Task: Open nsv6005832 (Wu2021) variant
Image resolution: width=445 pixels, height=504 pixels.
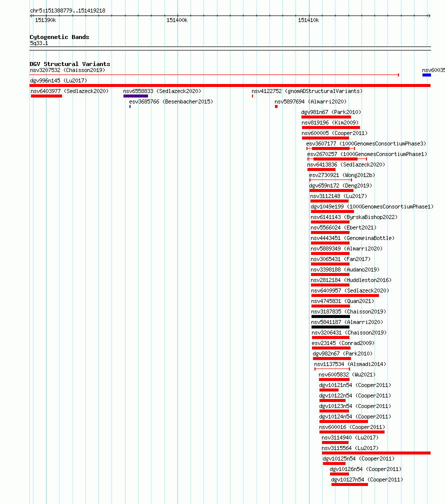Action: [x=347, y=375]
